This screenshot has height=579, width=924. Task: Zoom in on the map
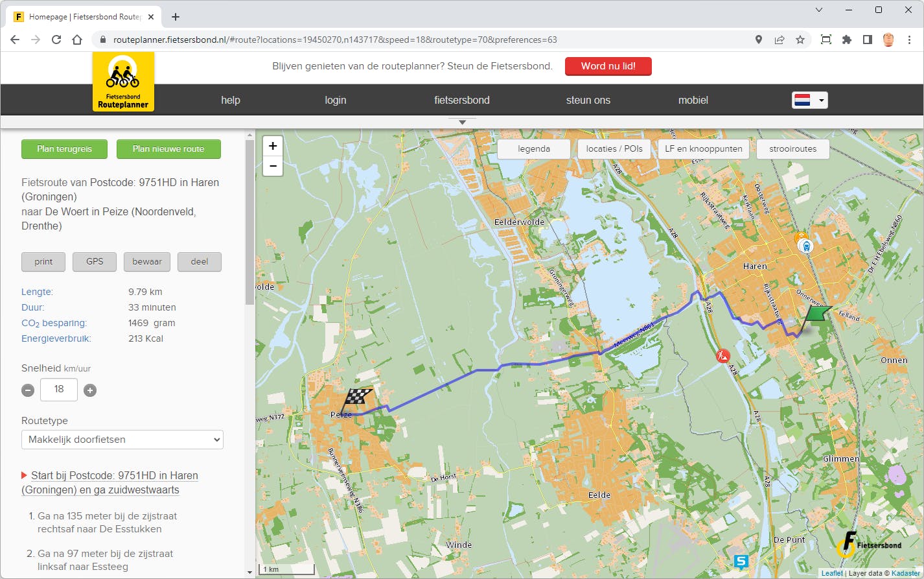tap(273, 146)
